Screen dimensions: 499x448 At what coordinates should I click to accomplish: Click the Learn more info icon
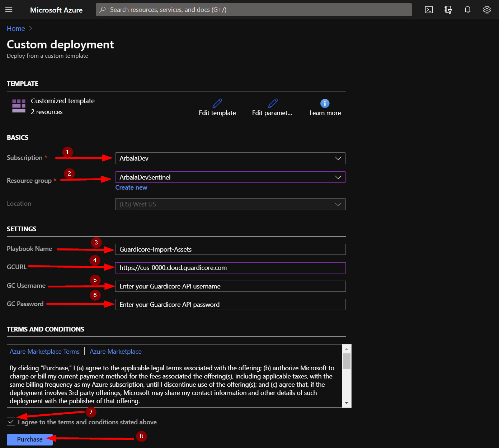click(325, 103)
